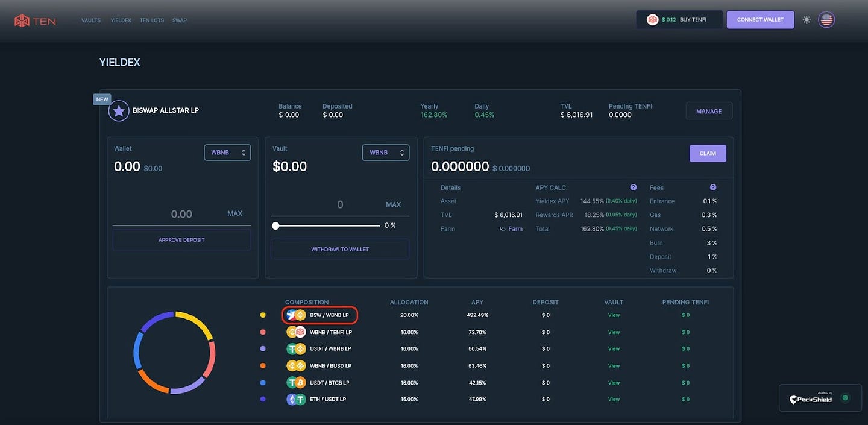This screenshot has height=425, width=868.
Task: Open the US flag language selector
Action: point(826,20)
